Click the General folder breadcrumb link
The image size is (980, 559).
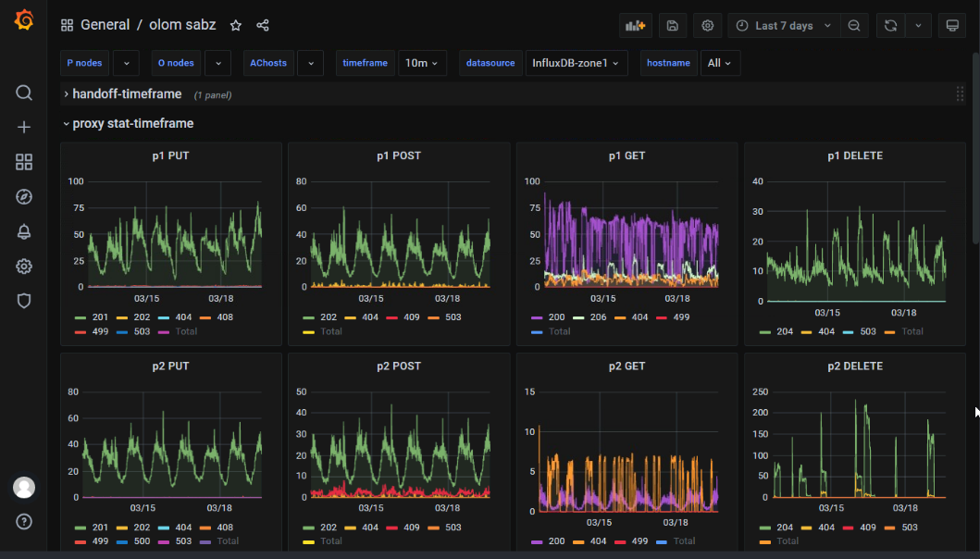[105, 26]
